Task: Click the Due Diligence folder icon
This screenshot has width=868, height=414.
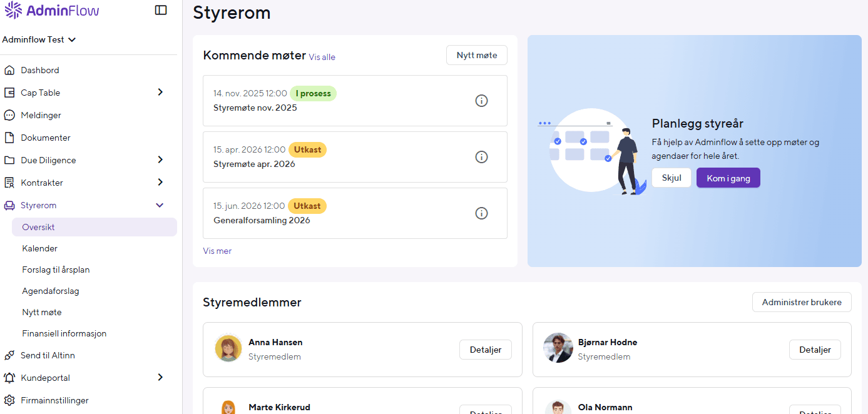Action: (9, 160)
